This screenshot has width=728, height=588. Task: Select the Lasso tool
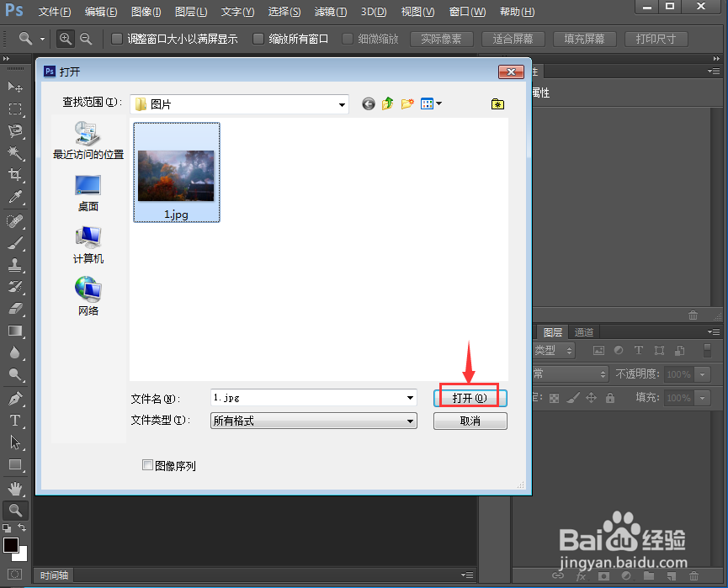coord(15,131)
